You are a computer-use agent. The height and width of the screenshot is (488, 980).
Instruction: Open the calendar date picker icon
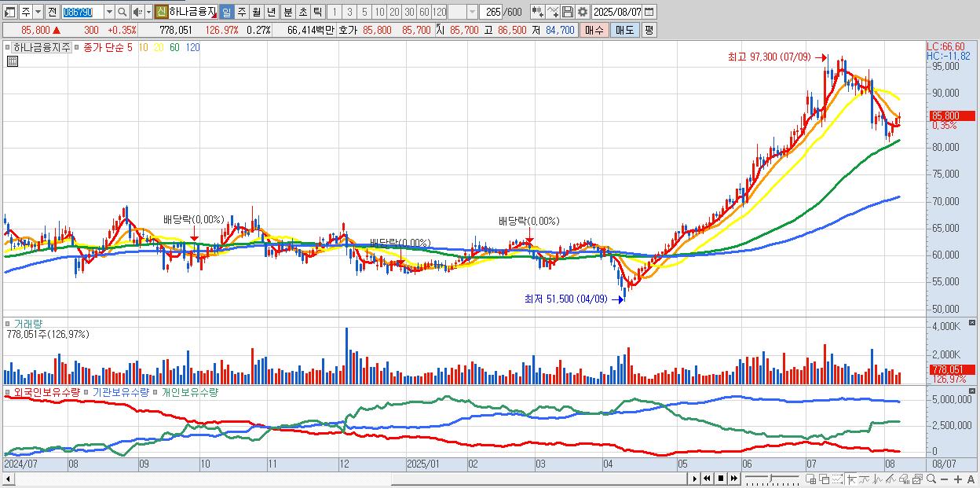coord(649,12)
